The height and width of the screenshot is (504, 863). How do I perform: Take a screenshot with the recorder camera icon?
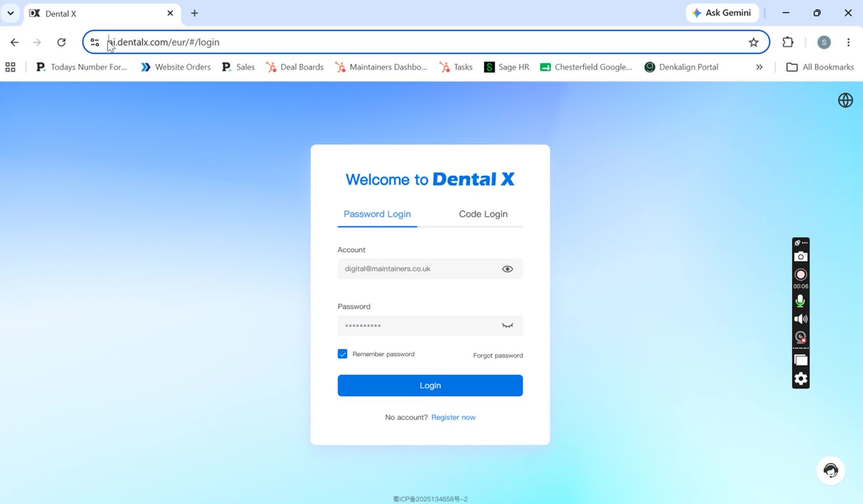pos(800,257)
